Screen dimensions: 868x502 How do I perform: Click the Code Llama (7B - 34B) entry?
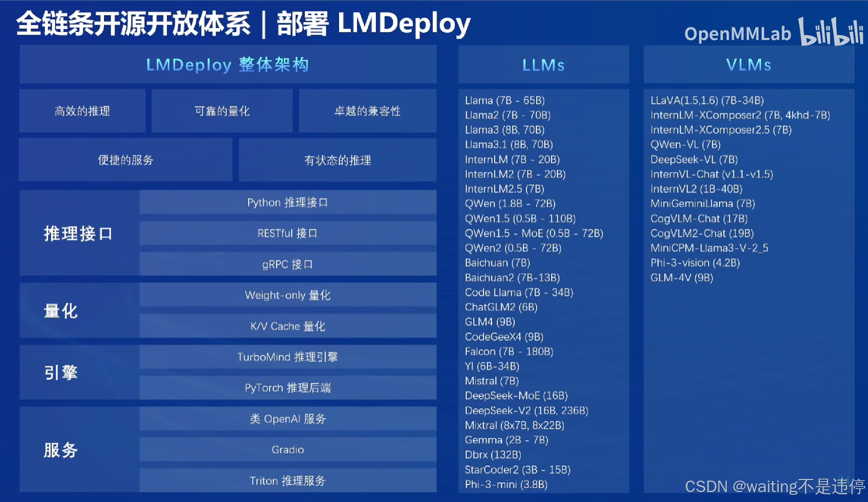[519, 293]
